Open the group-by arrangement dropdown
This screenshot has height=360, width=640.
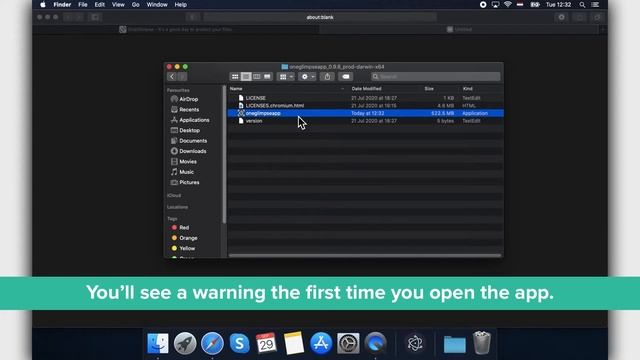pyautogui.click(x=286, y=77)
